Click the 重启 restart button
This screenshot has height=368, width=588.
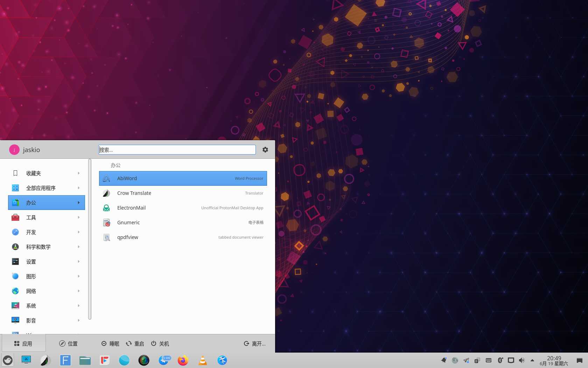pos(135,343)
